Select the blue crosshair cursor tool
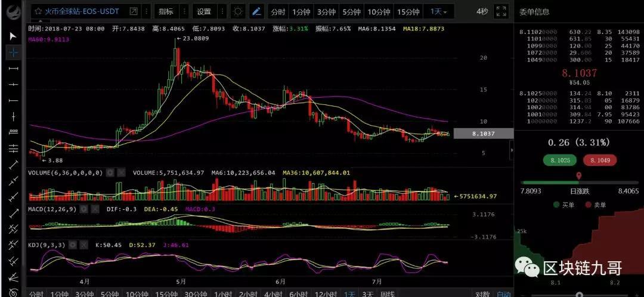The height and width of the screenshot is (297, 644). tap(14, 52)
